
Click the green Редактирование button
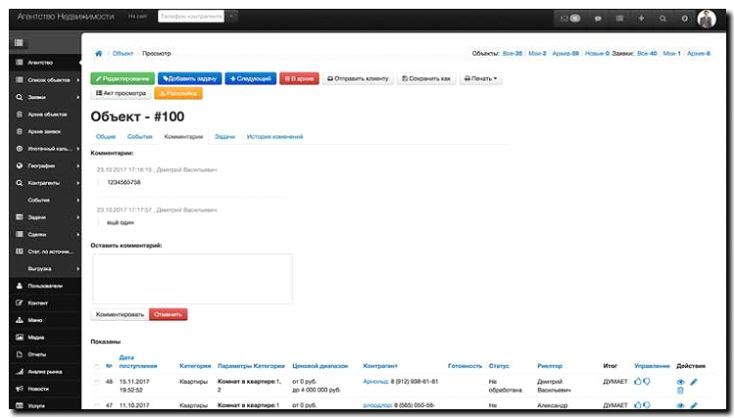click(x=122, y=77)
